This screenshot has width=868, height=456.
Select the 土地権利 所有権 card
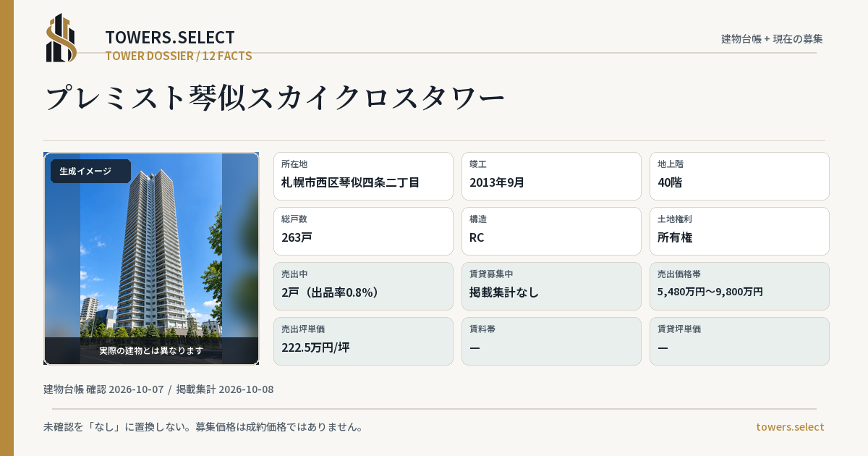(x=739, y=231)
